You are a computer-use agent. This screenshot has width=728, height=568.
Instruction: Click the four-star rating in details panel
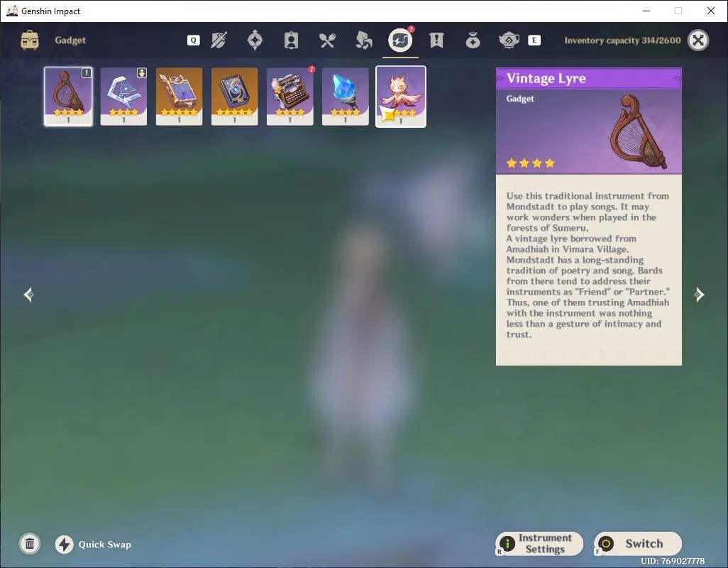530,163
